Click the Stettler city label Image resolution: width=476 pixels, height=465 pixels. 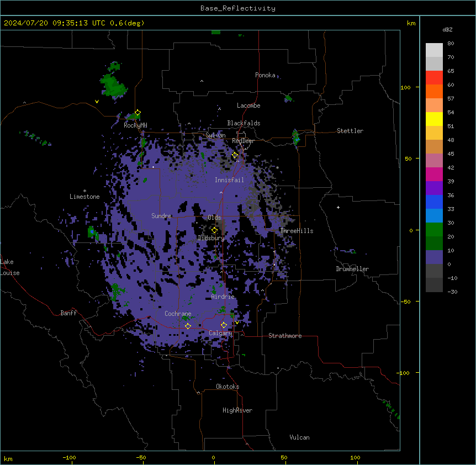(350, 131)
